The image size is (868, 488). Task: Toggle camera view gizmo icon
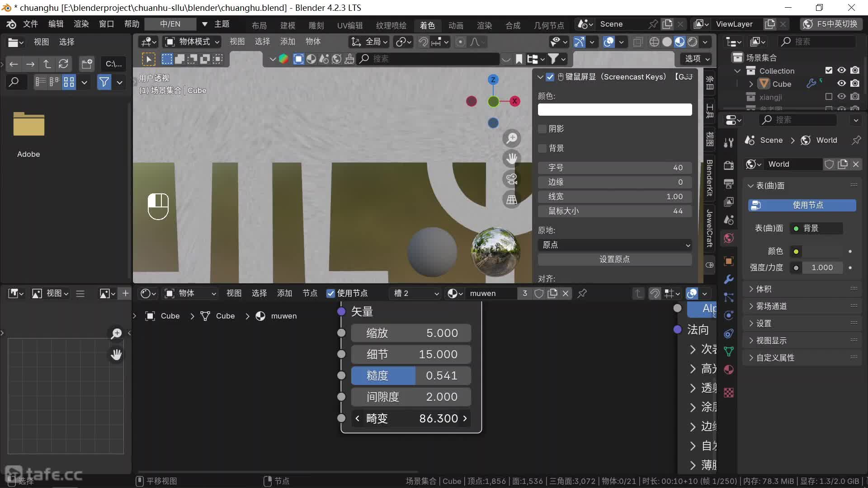click(x=512, y=179)
